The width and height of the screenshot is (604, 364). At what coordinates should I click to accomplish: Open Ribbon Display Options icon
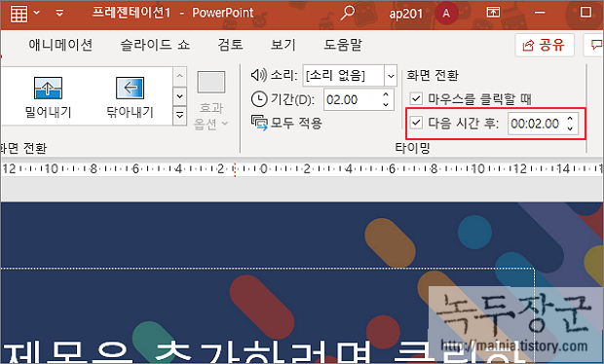[x=493, y=13]
